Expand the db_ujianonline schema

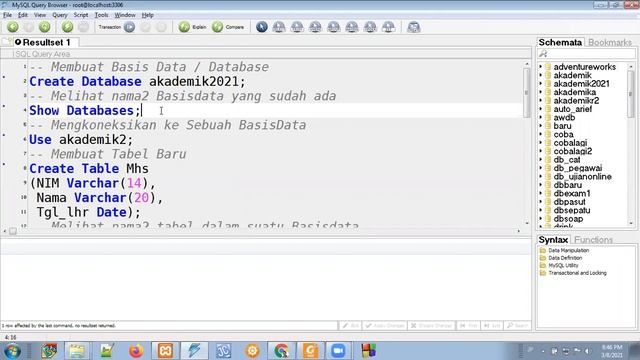(x=541, y=177)
